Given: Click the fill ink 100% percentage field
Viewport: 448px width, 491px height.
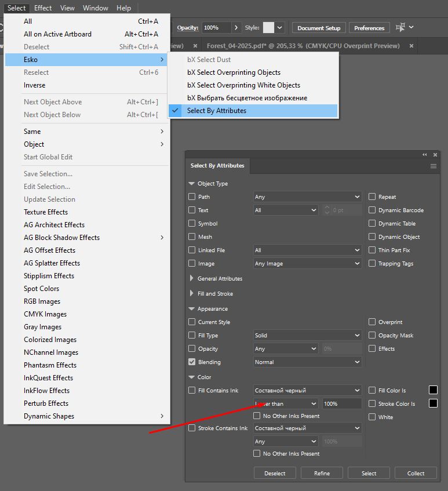Looking at the screenshot, I should [341, 403].
